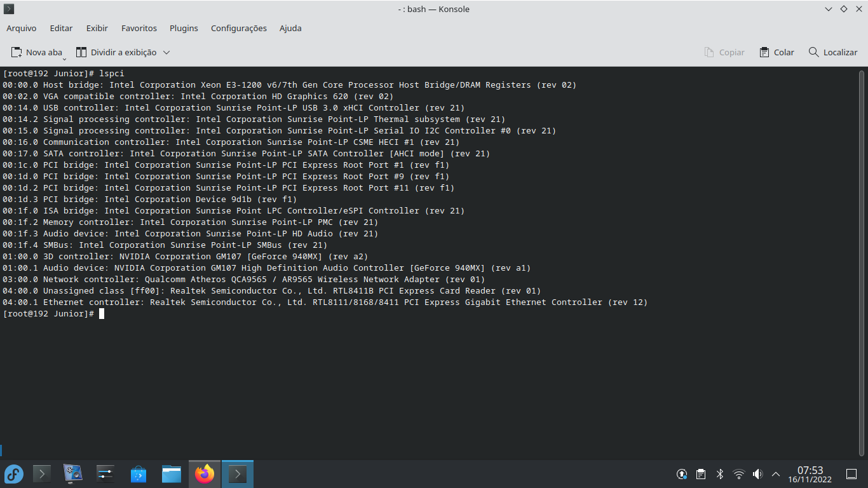Open the Bluetooth tray icon
This screenshot has width=868, height=488.
click(x=720, y=474)
